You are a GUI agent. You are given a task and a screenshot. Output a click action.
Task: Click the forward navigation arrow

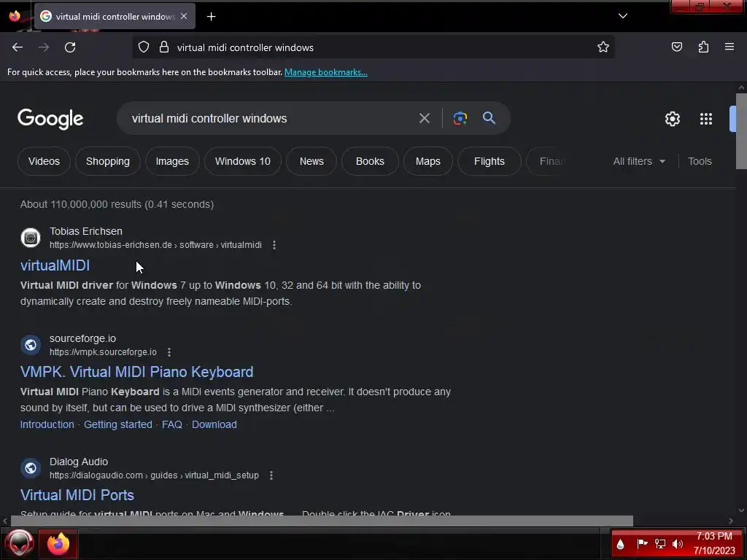click(44, 47)
